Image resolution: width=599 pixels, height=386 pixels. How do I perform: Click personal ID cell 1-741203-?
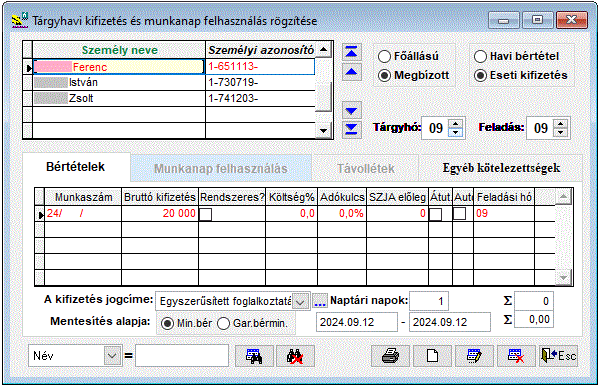click(x=261, y=99)
